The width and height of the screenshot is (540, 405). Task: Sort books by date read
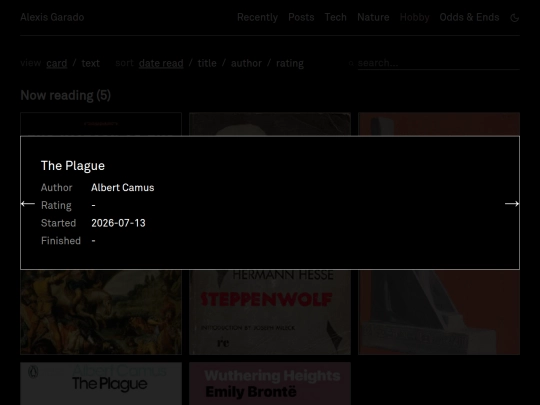click(x=161, y=63)
